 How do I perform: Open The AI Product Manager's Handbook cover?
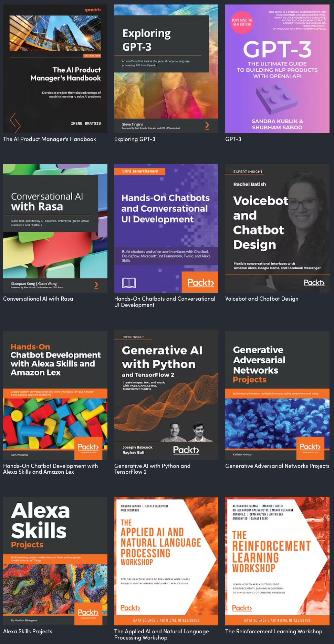(x=55, y=69)
